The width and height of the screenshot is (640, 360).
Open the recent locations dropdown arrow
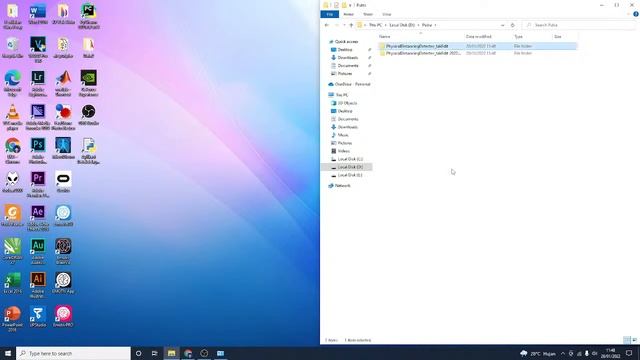(344, 25)
